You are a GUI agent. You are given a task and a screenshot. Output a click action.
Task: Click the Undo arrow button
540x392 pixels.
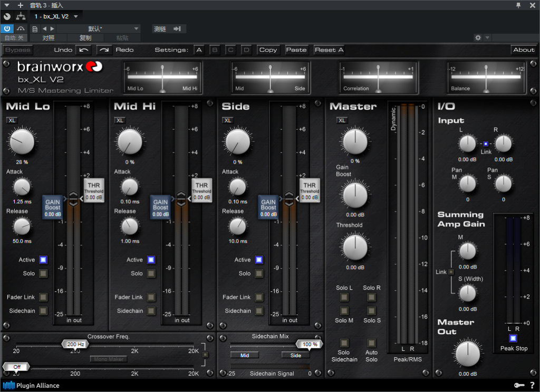tap(84, 50)
